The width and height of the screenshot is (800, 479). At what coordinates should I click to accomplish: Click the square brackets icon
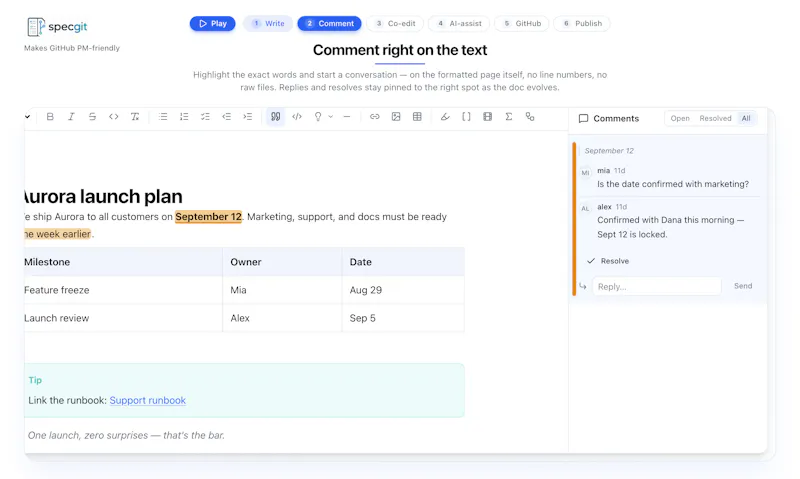tap(466, 117)
